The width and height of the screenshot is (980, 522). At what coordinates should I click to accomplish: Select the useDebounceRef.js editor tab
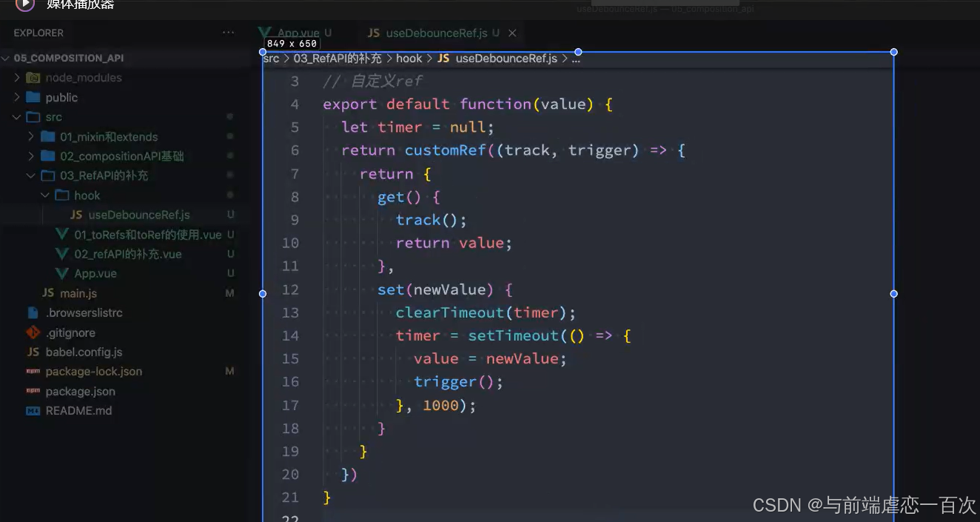coord(435,33)
